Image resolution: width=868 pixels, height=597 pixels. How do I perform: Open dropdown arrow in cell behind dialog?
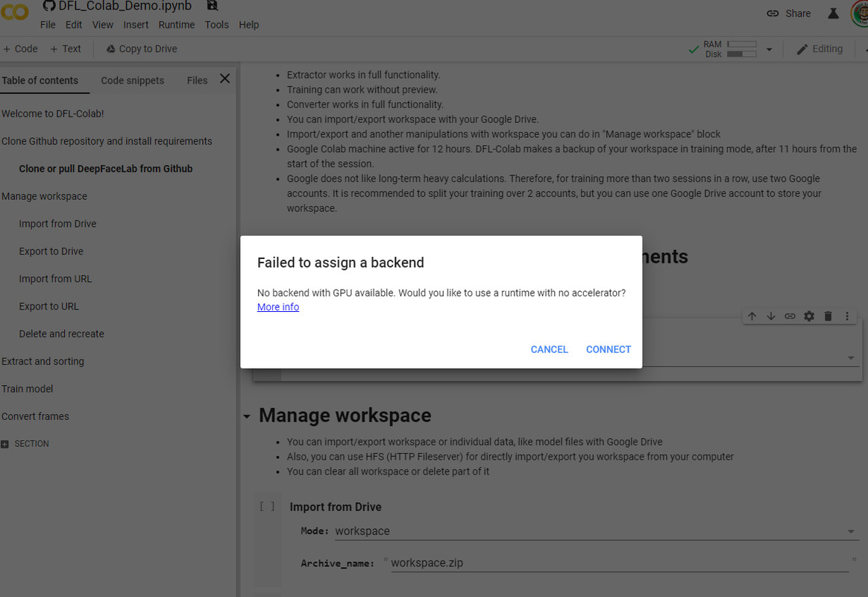click(851, 357)
